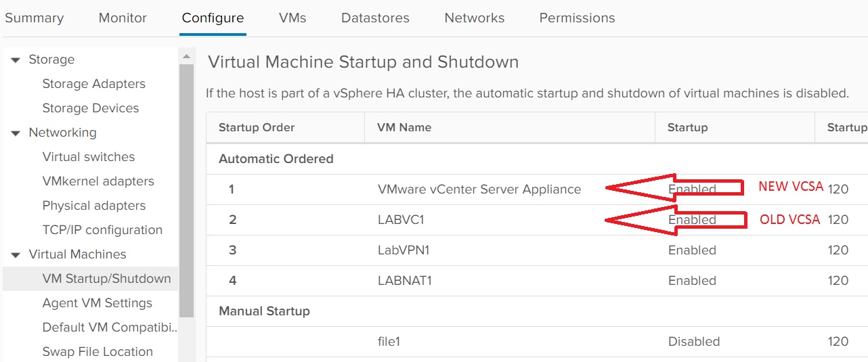
Task: Select the VMware vCenter Server Appliance row
Action: click(537, 189)
